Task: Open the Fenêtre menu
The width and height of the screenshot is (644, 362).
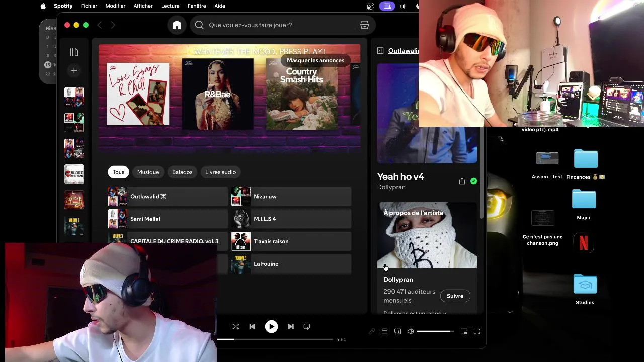Action: click(x=197, y=6)
